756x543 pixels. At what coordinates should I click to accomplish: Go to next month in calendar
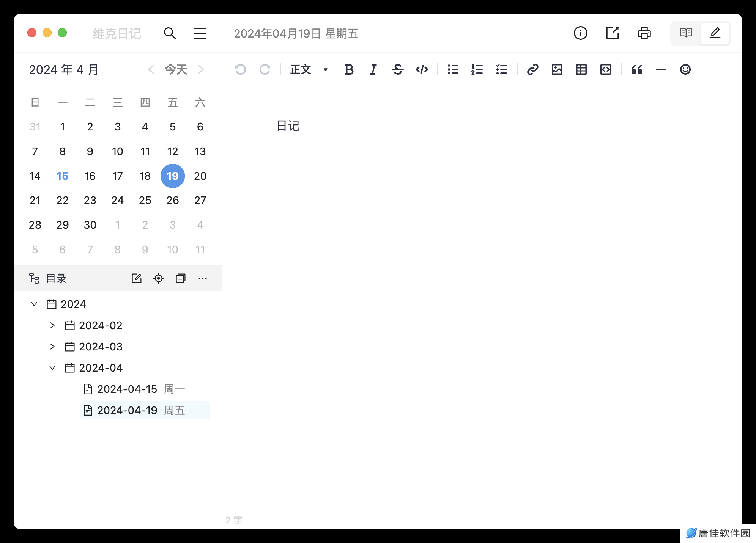[x=201, y=69]
